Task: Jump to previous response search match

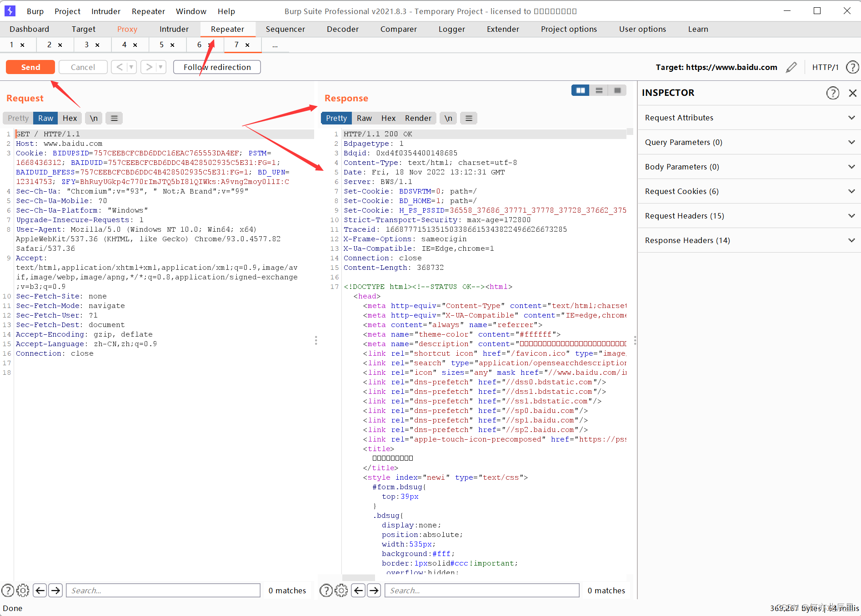Action: tap(358, 591)
